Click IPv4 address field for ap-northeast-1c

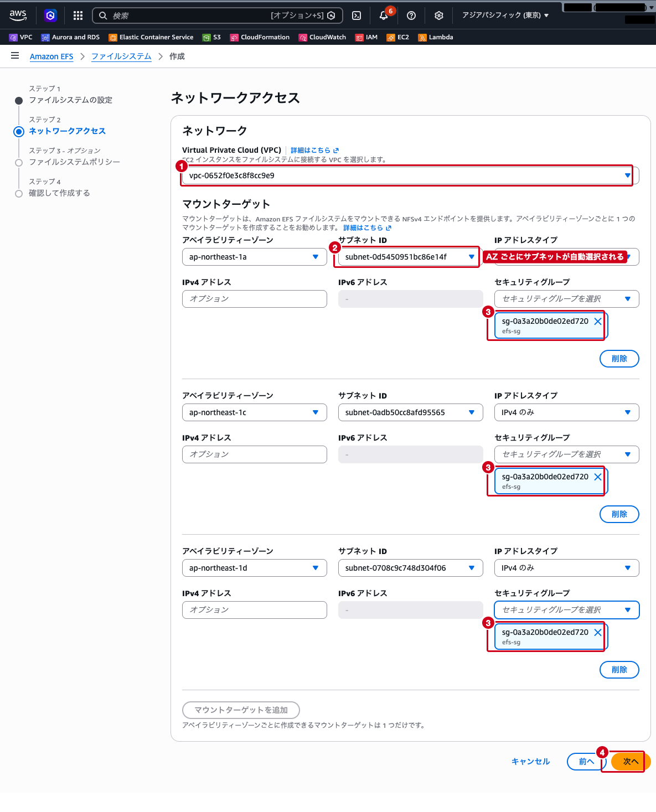(255, 454)
